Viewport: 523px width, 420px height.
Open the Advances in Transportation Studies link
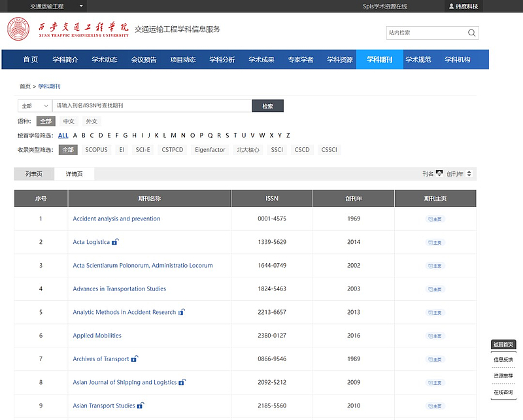(119, 289)
